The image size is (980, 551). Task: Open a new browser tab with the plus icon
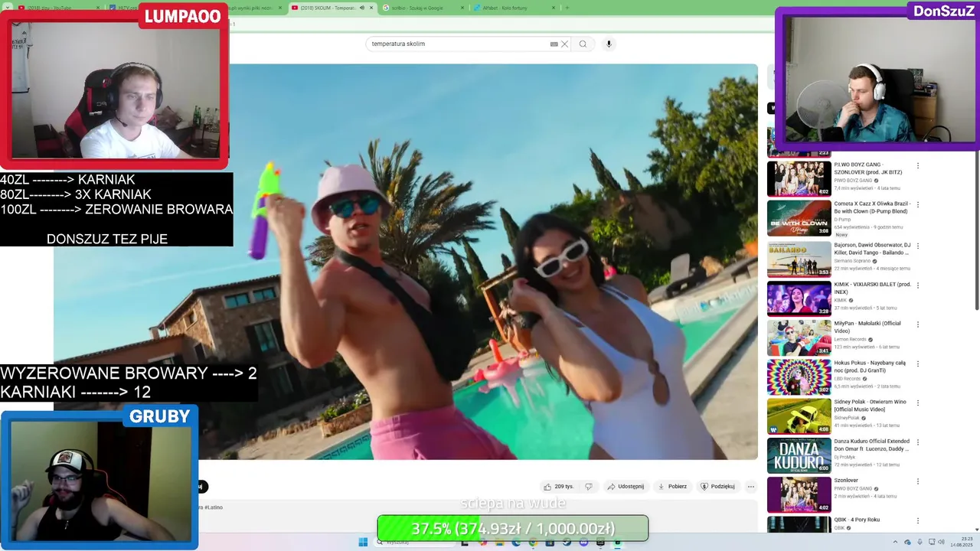click(567, 8)
